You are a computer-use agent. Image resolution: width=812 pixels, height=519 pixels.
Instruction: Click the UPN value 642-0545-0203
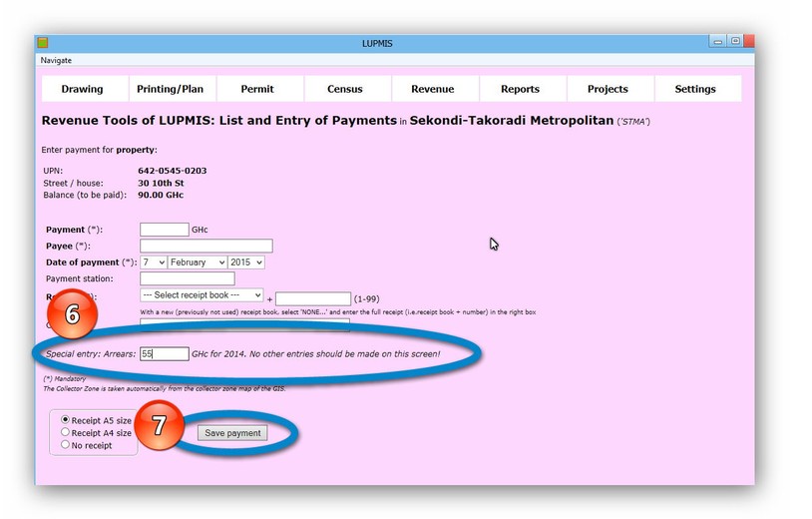pos(173,171)
